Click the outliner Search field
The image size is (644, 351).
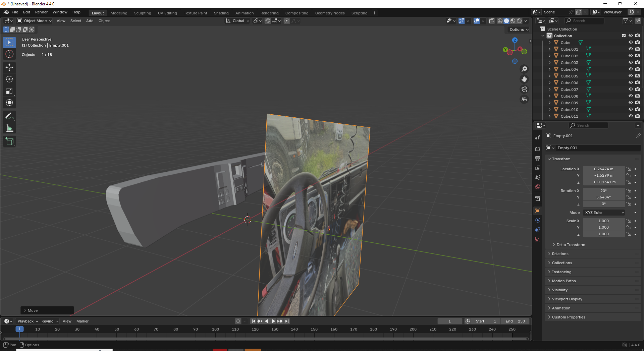point(584,21)
